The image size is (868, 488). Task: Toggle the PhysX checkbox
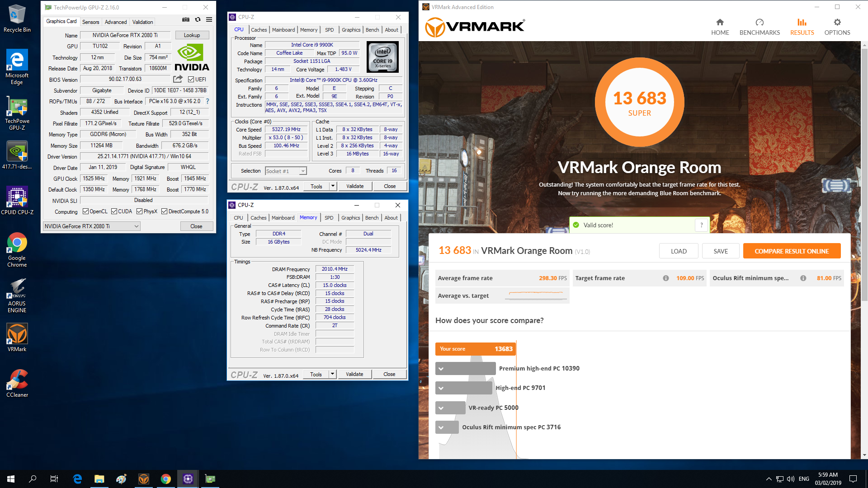(x=139, y=211)
